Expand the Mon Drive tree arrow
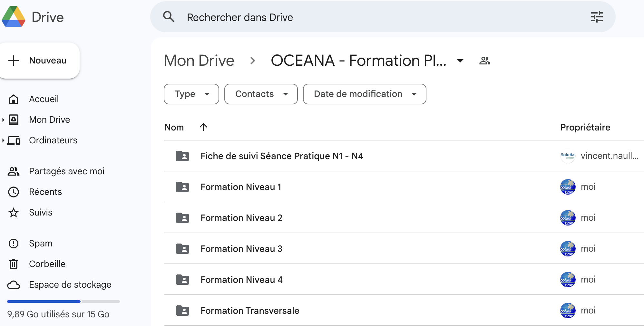This screenshot has height=326, width=644. (3, 120)
